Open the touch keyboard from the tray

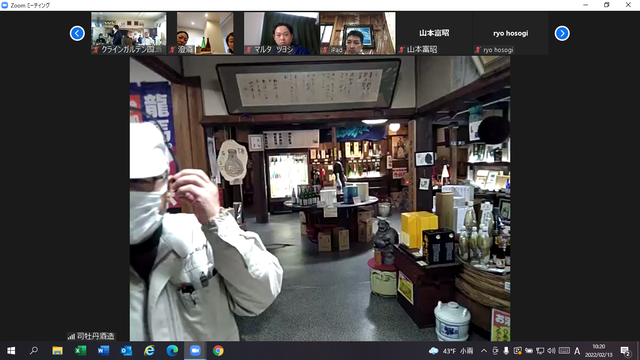click(564, 351)
